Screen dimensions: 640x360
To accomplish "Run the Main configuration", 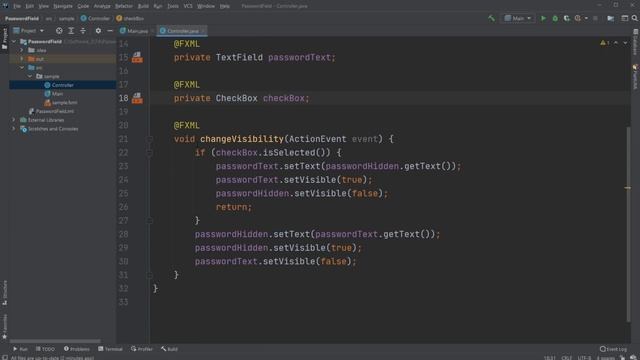I will [x=543, y=18].
